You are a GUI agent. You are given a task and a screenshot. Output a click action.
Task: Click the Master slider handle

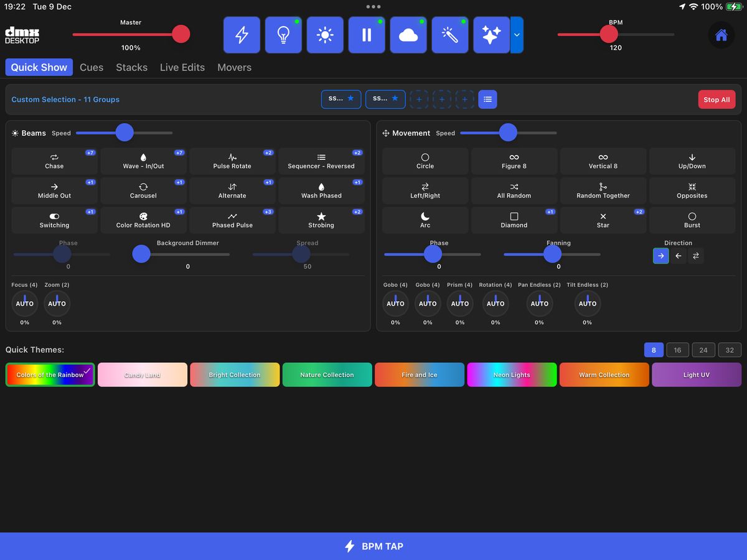[x=181, y=34]
